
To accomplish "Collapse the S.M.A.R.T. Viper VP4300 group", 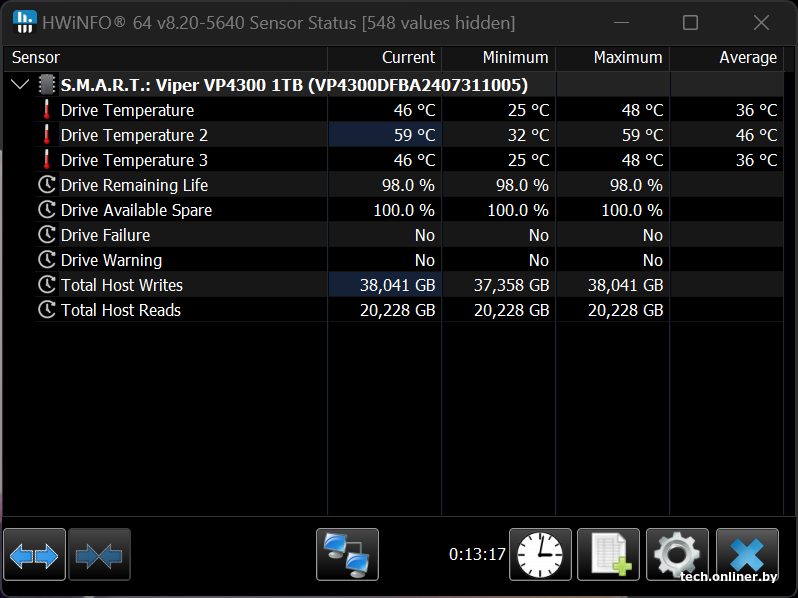I will click(20, 84).
